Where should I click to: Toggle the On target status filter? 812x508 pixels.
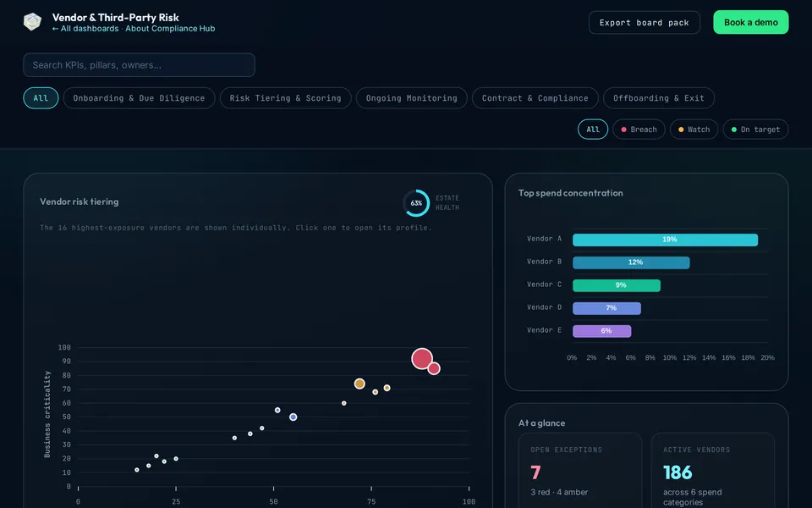(755, 130)
